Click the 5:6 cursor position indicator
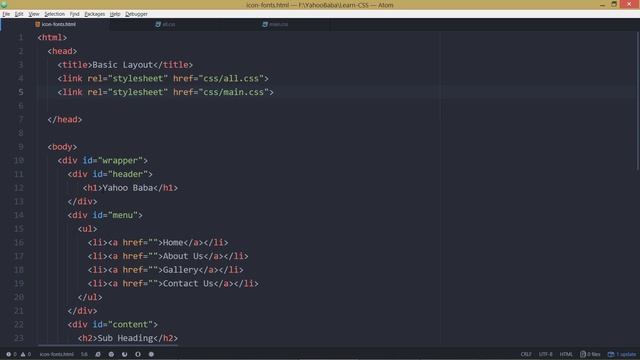 pos(84,354)
